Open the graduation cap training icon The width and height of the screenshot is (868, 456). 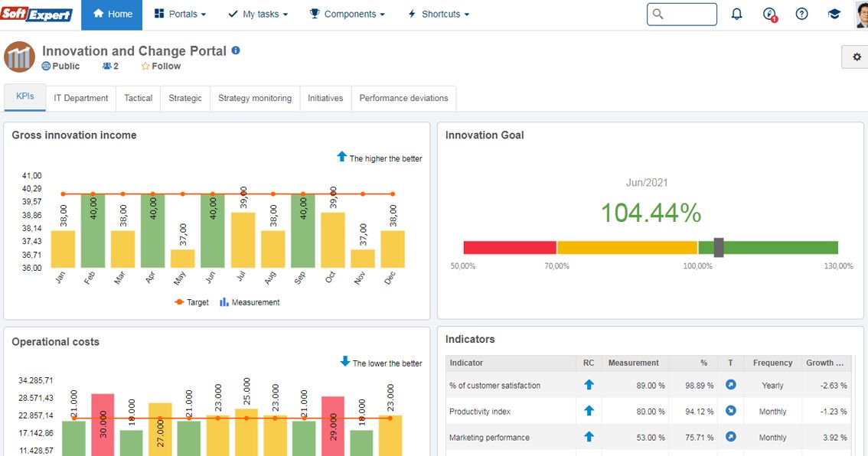coord(834,15)
